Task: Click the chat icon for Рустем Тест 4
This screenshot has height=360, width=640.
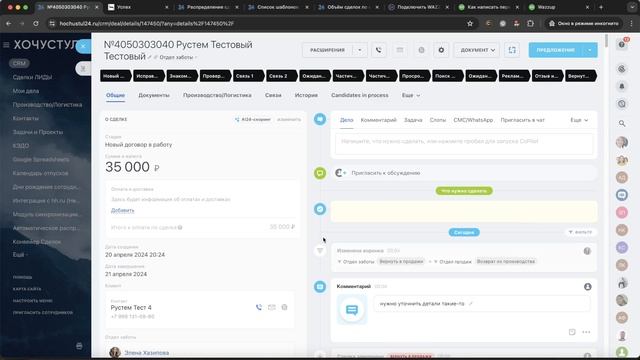Action: 284,307
